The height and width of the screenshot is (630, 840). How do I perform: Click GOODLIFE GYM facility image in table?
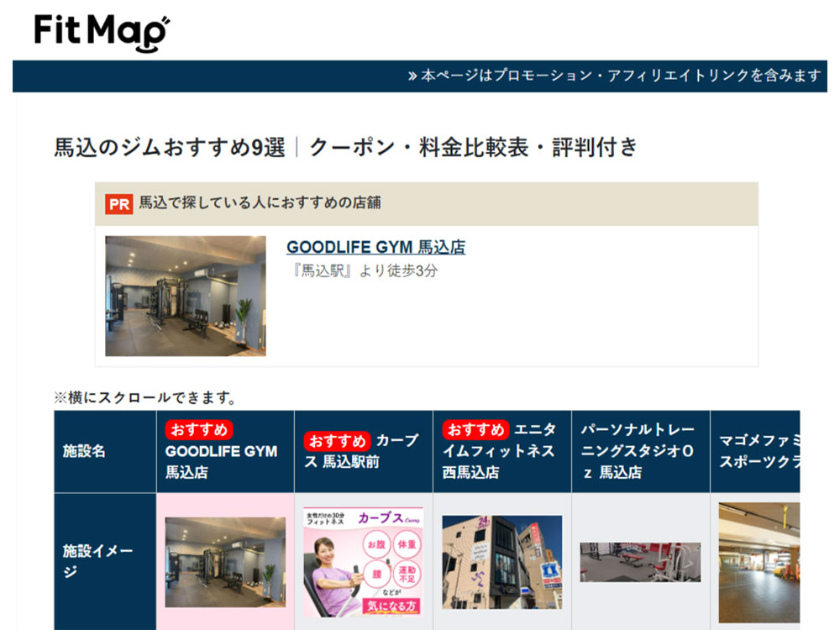(x=225, y=562)
